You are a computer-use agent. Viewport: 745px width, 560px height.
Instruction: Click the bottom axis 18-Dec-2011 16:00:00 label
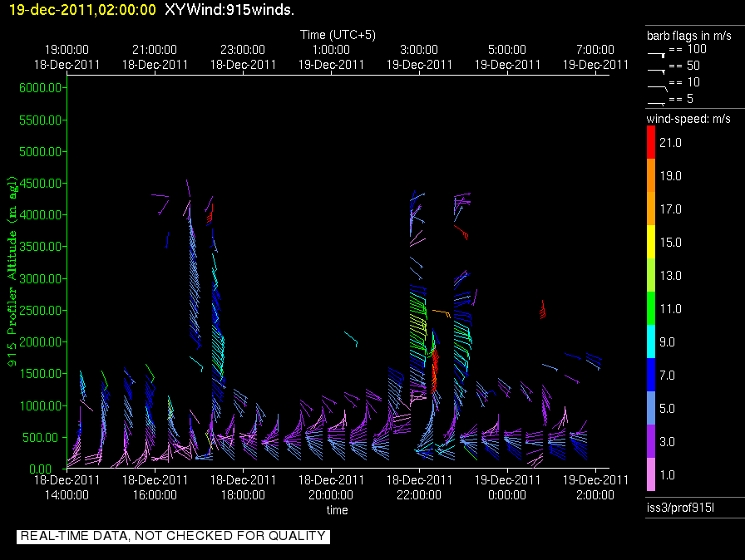[155, 488]
